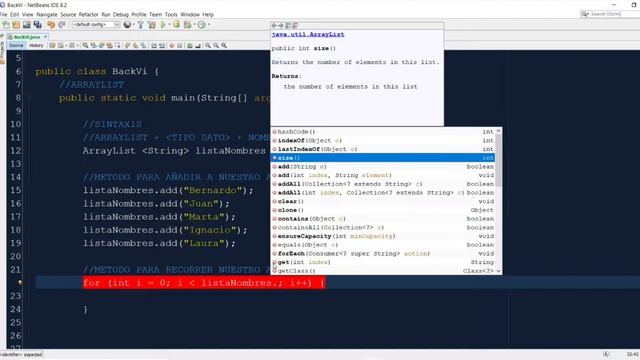This screenshot has height=360, width=640.
Task: Open the Window menu
Action: 190,14
